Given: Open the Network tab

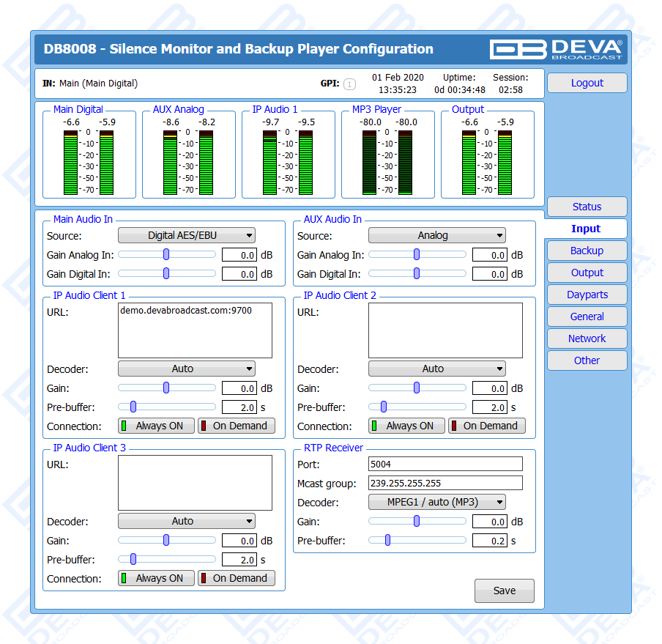Looking at the screenshot, I should (x=587, y=338).
